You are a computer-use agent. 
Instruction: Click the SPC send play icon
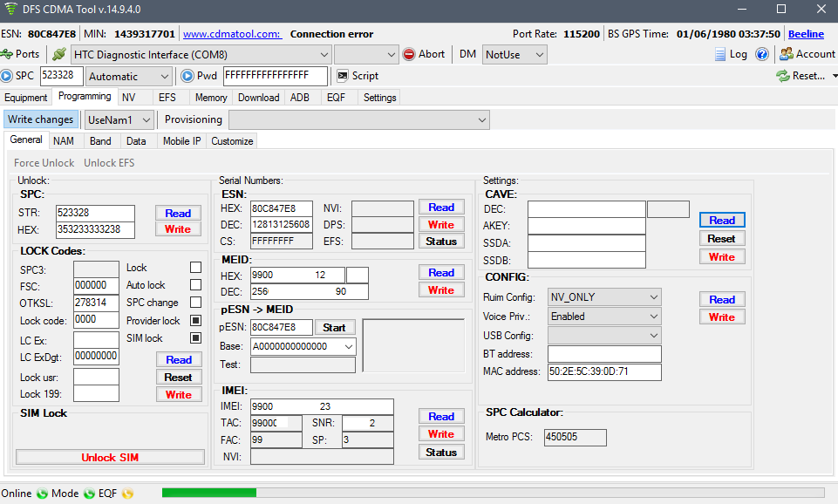[x=6, y=76]
